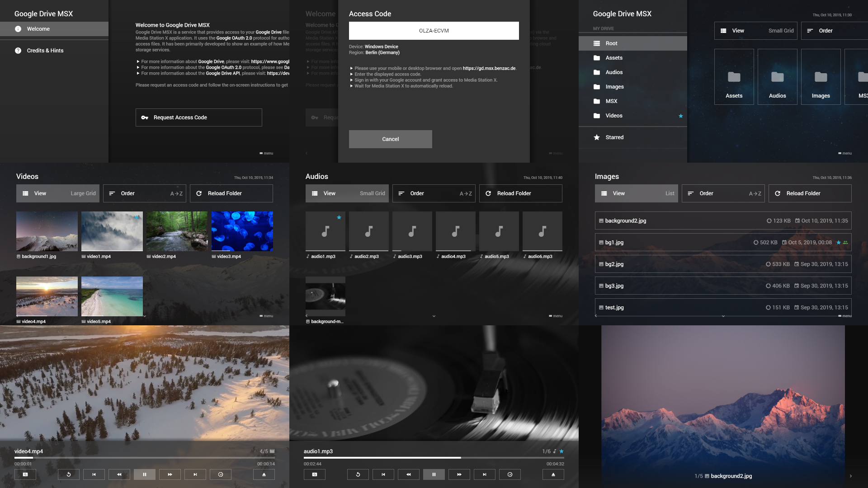Pause playback in the video player
Screen dimensions: 868x488
pos(145,474)
